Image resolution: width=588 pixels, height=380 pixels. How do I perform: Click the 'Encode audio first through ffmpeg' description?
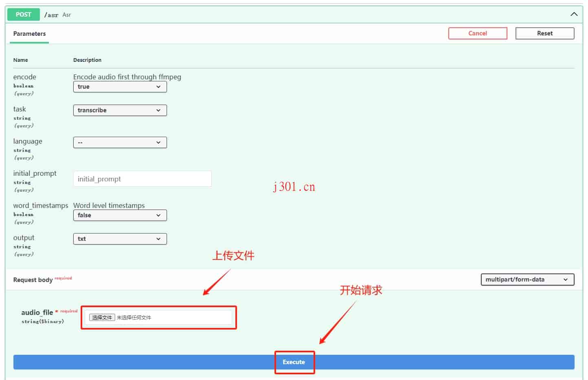[127, 77]
